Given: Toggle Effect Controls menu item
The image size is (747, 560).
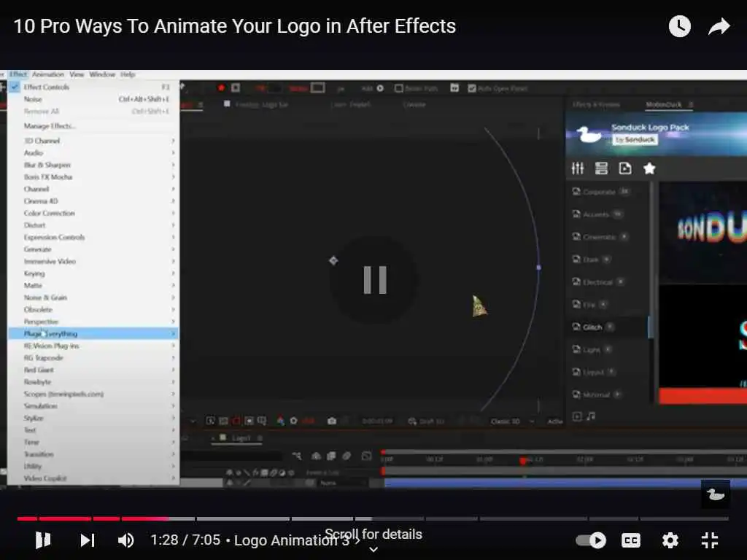Looking at the screenshot, I should point(93,87).
